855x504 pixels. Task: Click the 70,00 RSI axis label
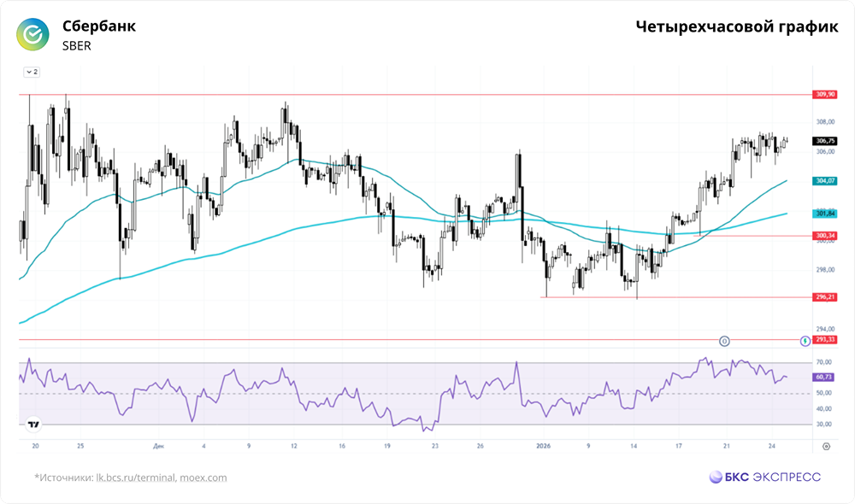823,362
